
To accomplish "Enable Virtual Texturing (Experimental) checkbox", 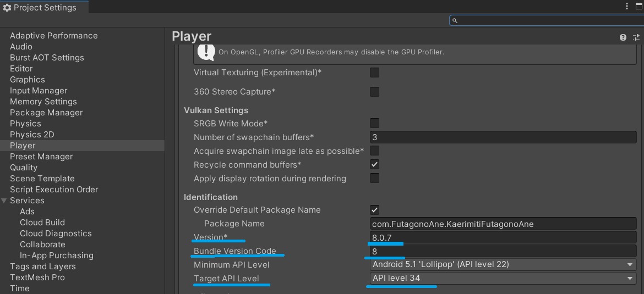I will (374, 73).
